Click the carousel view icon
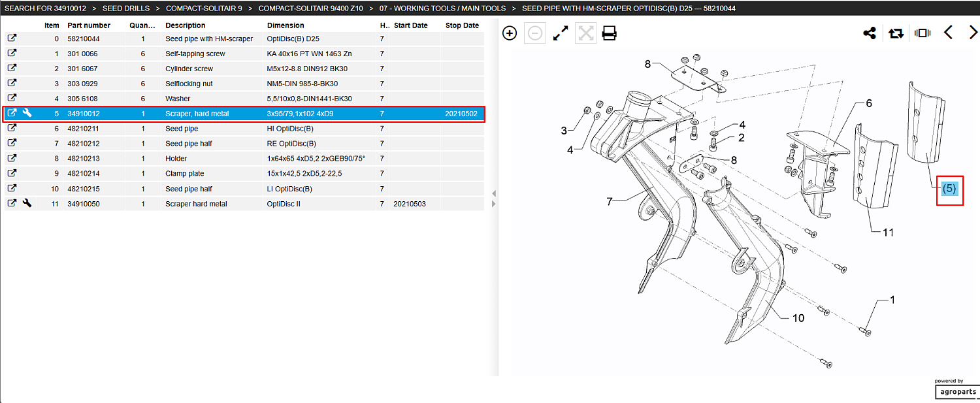The height and width of the screenshot is (403, 980). (x=923, y=33)
